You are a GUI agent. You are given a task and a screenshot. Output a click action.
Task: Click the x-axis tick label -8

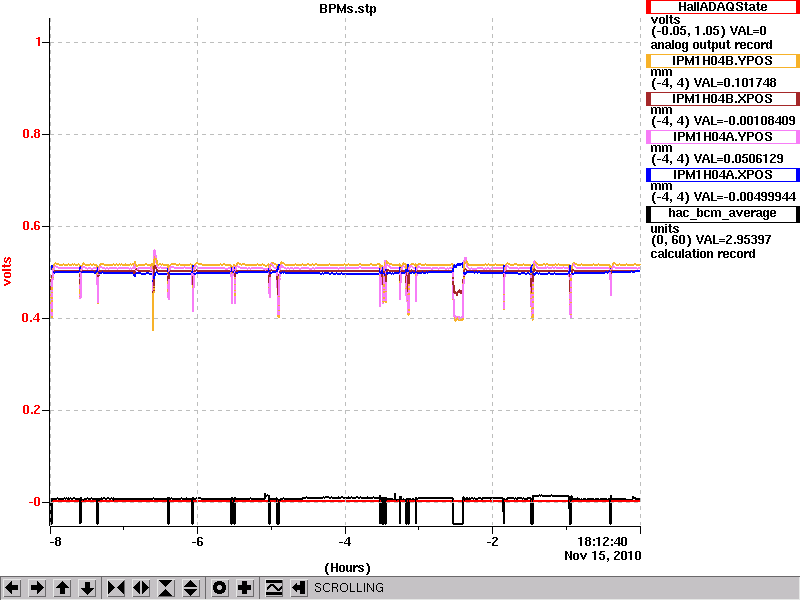point(55,542)
